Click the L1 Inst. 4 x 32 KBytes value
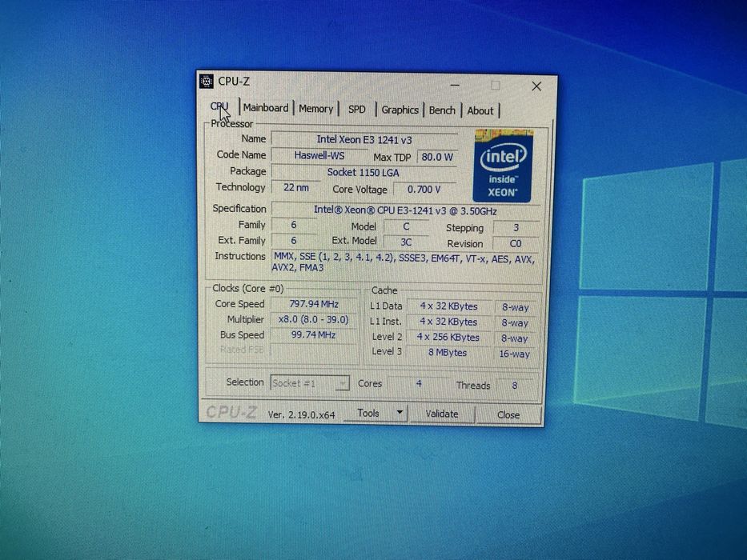The width and height of the screenshot is (747, 560). (448, 322)
